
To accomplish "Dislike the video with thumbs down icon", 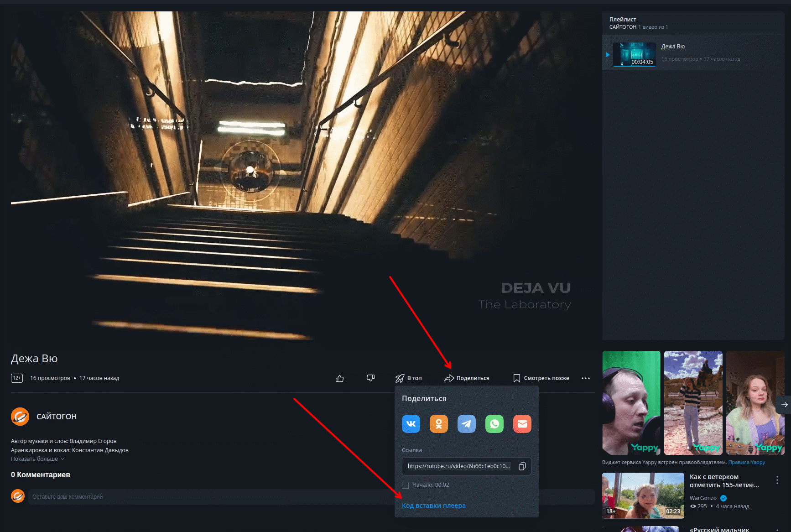I will pyautogui.click(x=370, y=378).
